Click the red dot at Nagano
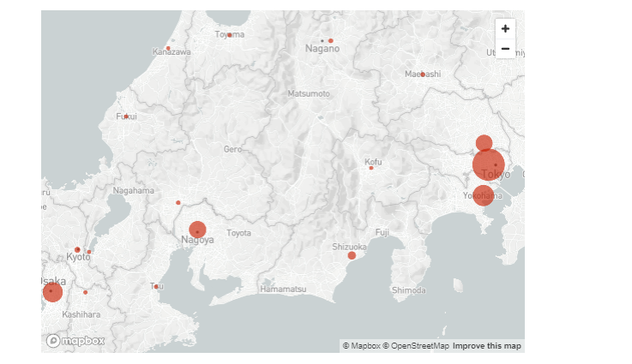The image size is (632, 364). click(330, 40)
